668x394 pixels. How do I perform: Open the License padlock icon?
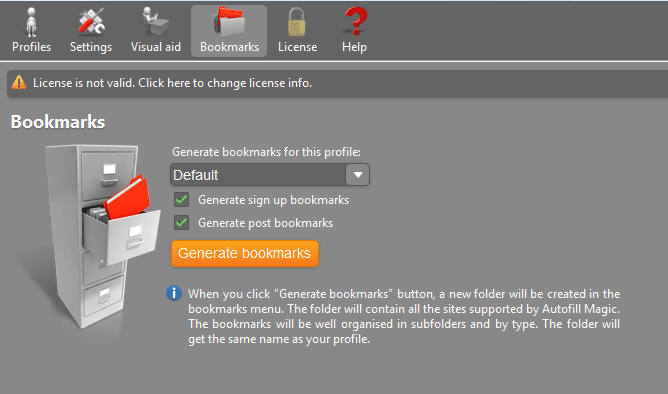(x=297, y=22)
